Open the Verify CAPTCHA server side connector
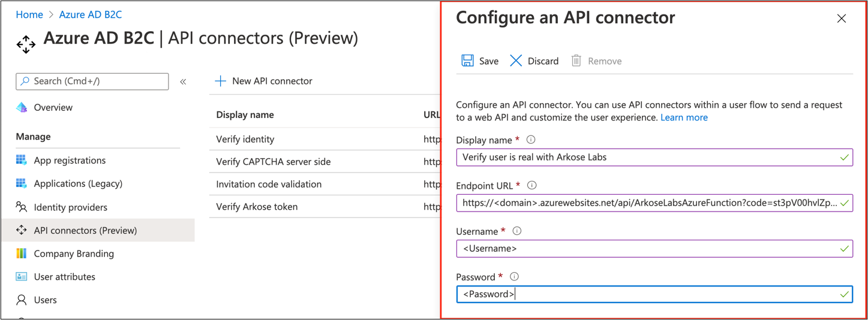Image resolution: width=868 pixels, height=320 pixels. coord(274,162)
